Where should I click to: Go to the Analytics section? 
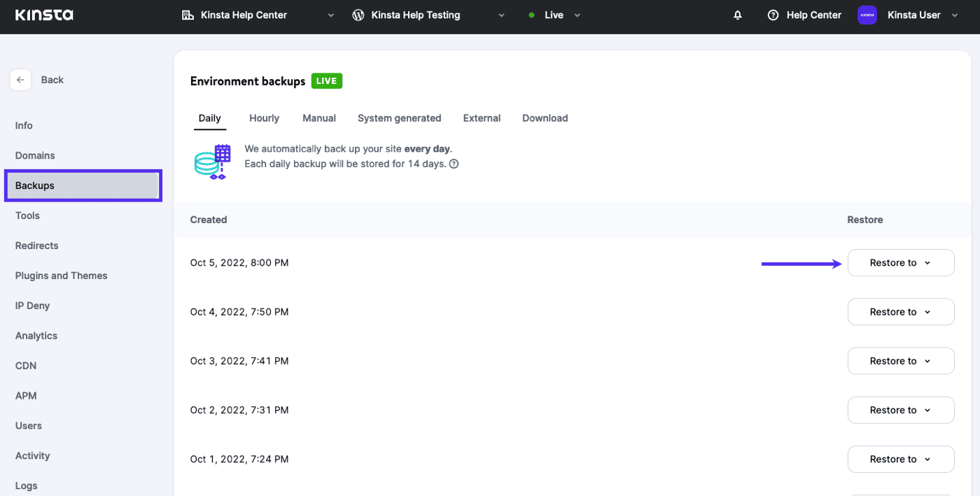[36, 336]
